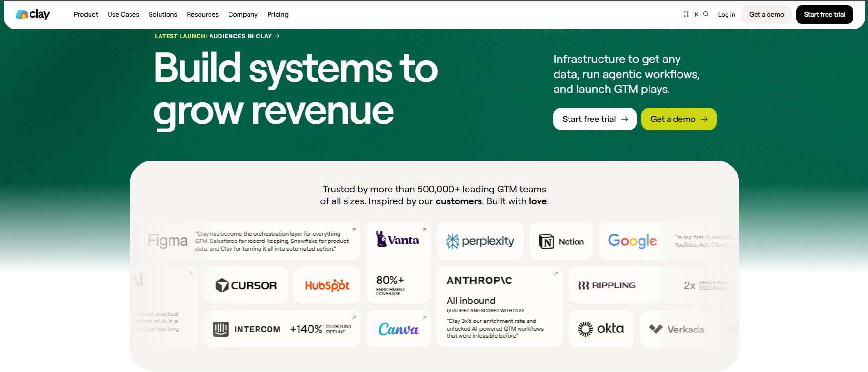Click the Cursor logo card
868x372 pixels.
246,285
